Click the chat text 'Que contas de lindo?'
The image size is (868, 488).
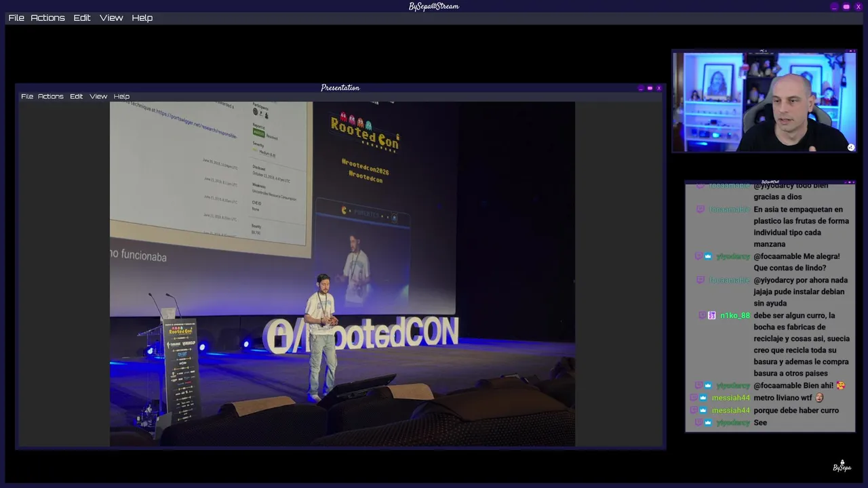point(789,268)
